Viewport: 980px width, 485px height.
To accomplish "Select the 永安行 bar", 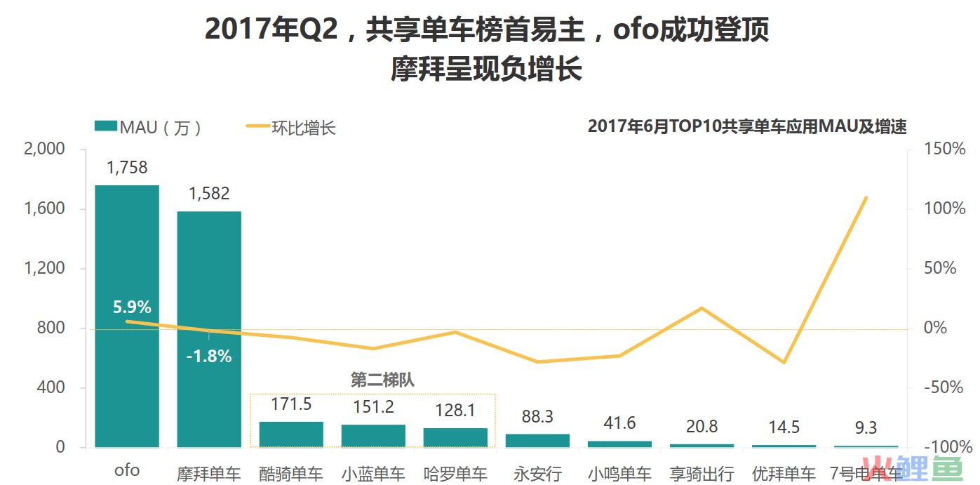I will tap(537, 441).
